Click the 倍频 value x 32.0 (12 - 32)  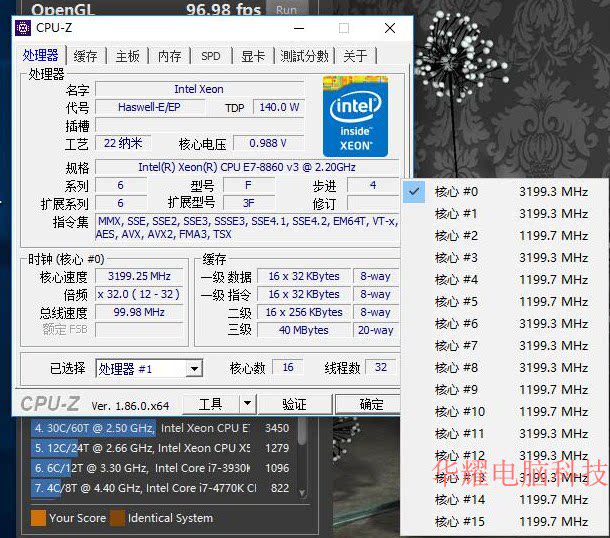point(139,294)
